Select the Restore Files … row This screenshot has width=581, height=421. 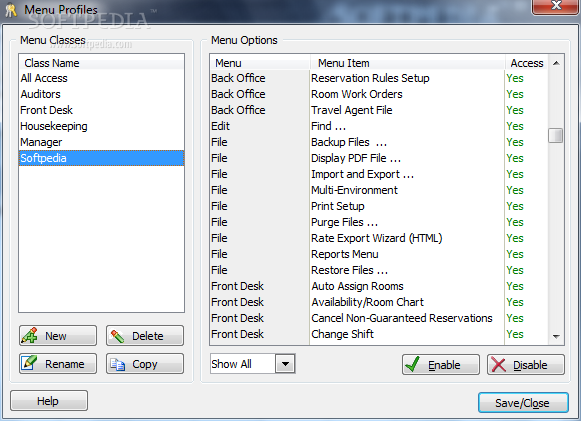(379, 270)
